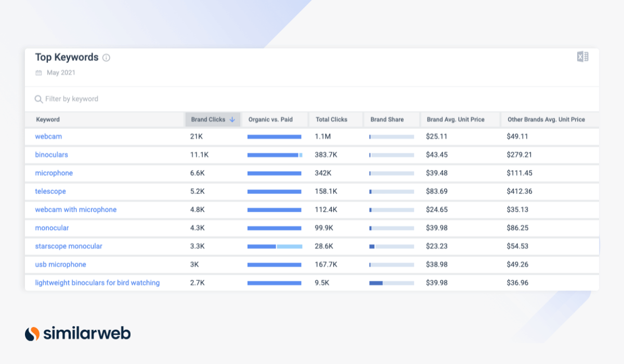
Task: Sort by Brand Avg. Unit Price
Action: 456,120
